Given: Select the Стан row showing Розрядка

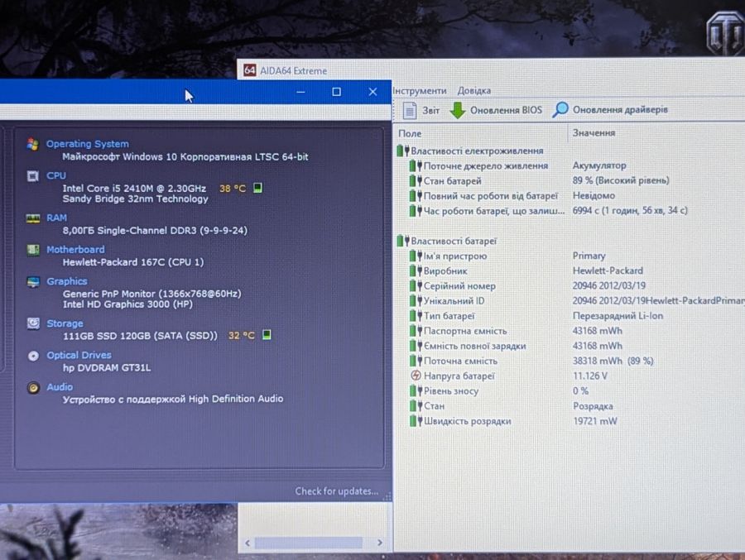Looking at the screenshot, I should coord(570,406).
